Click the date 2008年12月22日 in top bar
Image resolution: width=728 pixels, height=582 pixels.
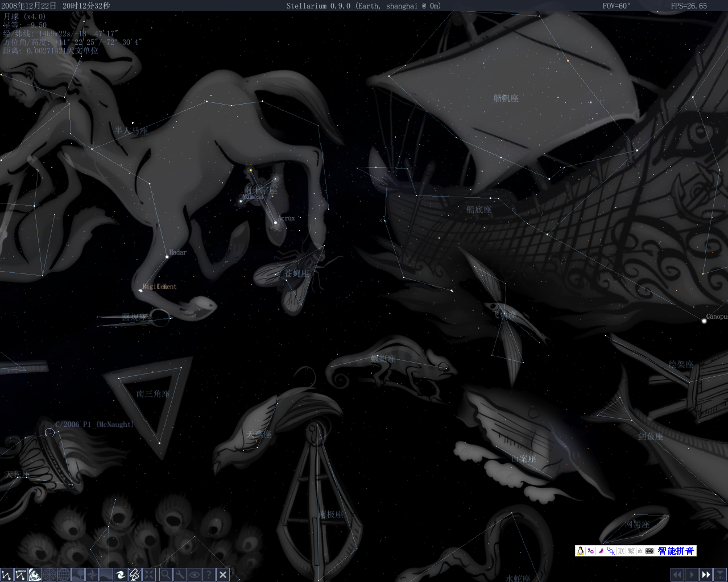coord(28,6)
